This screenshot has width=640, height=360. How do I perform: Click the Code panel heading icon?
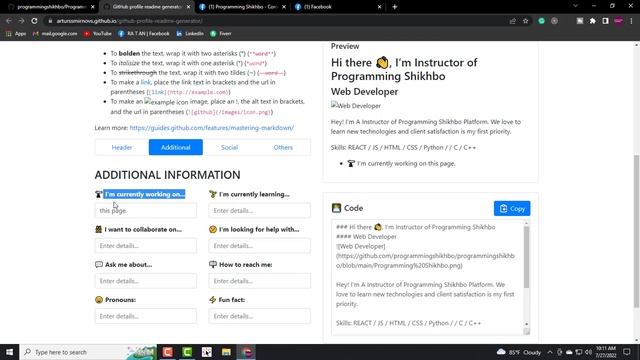click(x=336, y=208)
